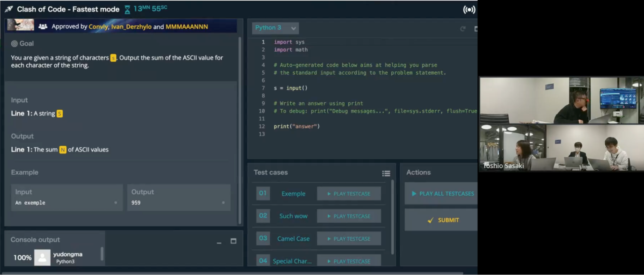
Task: Open contributor Ivan_Derzhylo's profile link
Action: 131,27
